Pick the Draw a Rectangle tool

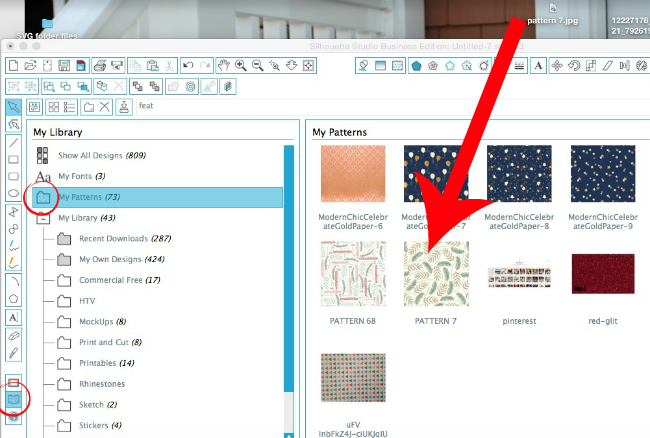14,160
